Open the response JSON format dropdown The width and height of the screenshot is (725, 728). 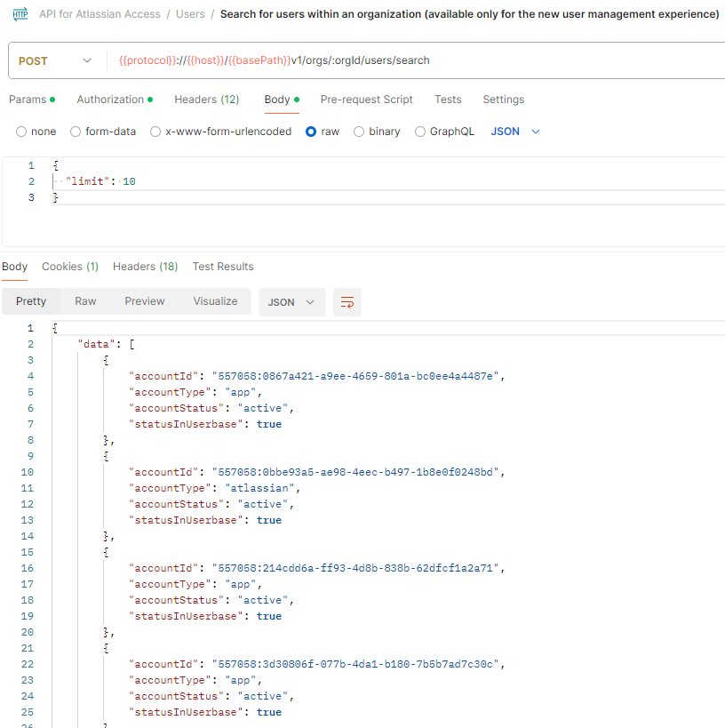point(292,302)
